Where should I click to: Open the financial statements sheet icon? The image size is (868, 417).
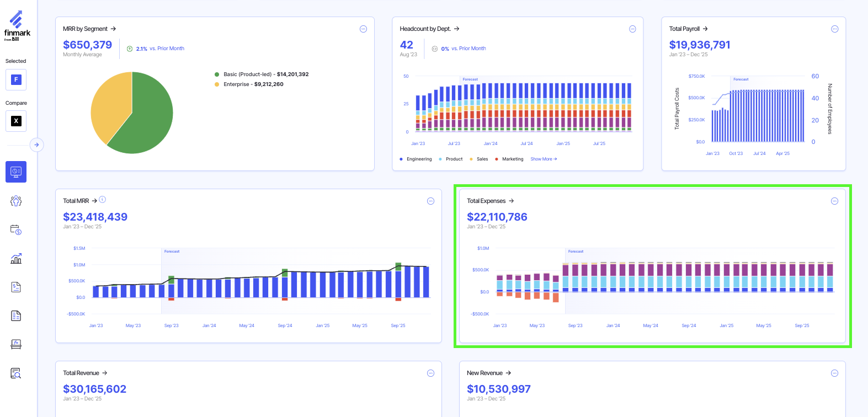pos(16,316)
